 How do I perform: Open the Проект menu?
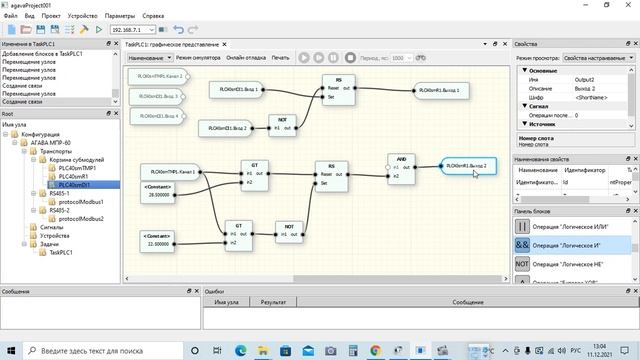point(51,16)
